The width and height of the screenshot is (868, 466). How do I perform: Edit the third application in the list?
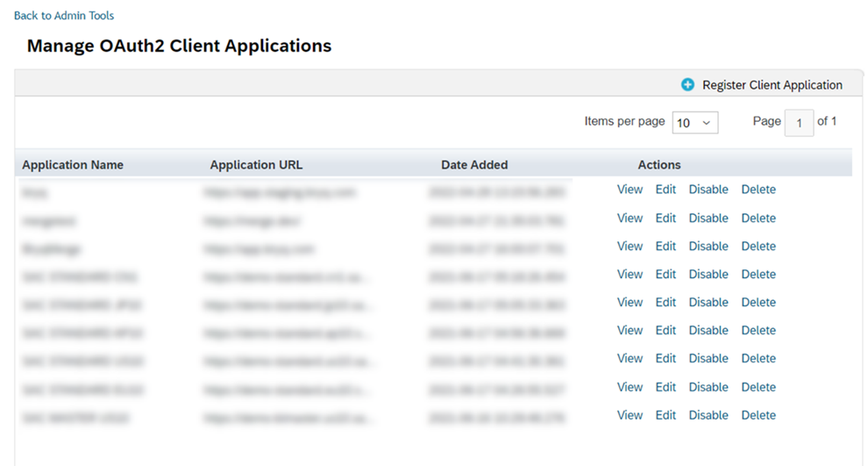(x=665, y=246)
